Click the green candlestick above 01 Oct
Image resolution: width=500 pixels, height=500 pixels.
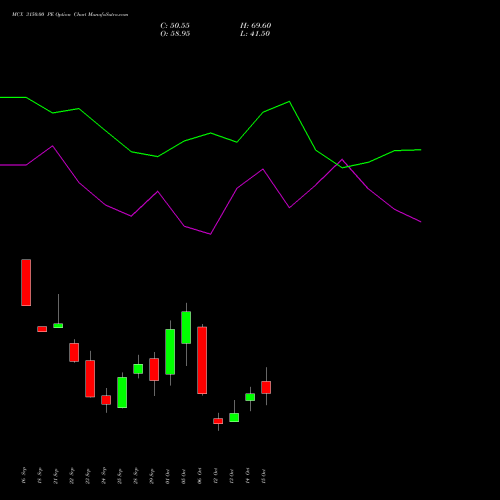(x=170, y=352)
